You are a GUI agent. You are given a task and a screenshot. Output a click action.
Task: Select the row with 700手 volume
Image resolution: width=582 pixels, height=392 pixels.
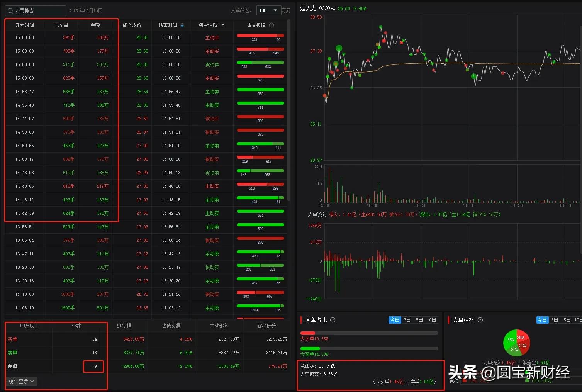[146, 51]
